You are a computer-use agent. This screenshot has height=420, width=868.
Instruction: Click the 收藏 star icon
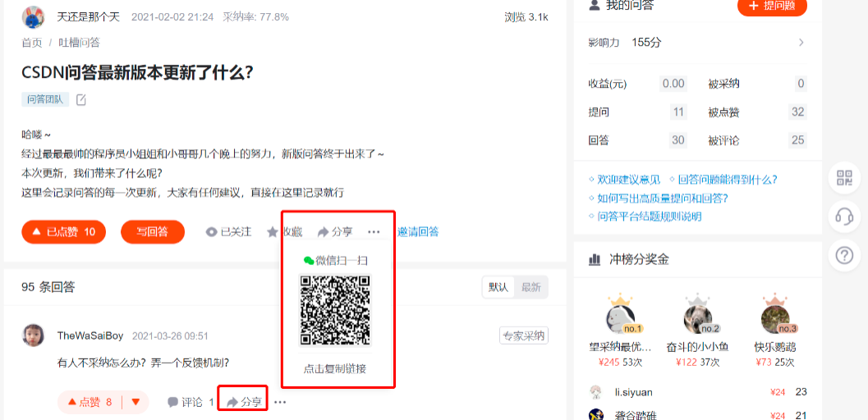click(273, 232)
